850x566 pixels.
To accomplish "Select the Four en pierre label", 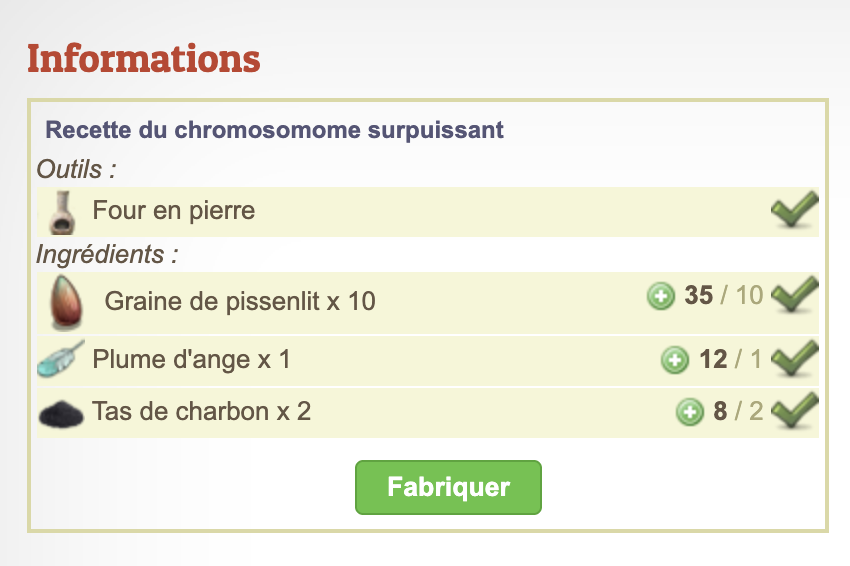I will (x=174, y=211).
